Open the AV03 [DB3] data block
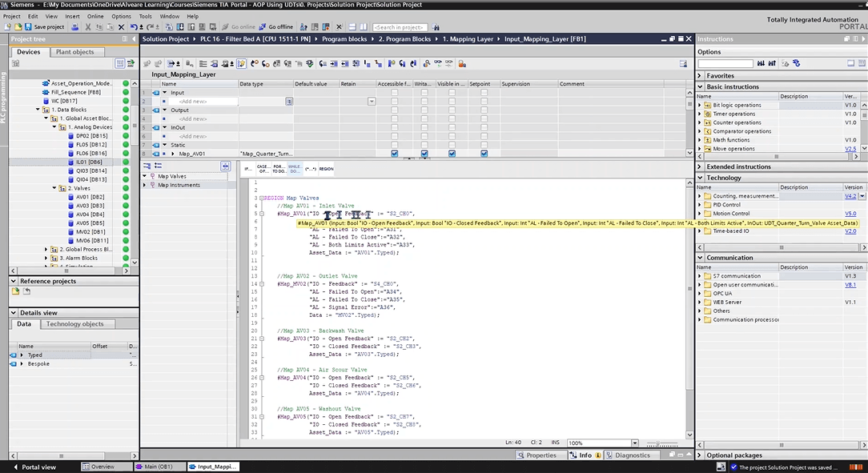Viewport: 868px width, 473px height. 90,206
